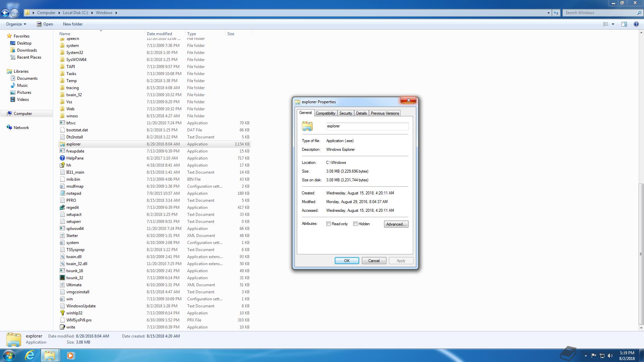Click the Back navigation arrow
This screenshot has width=644, height=362.
(5, 13)
